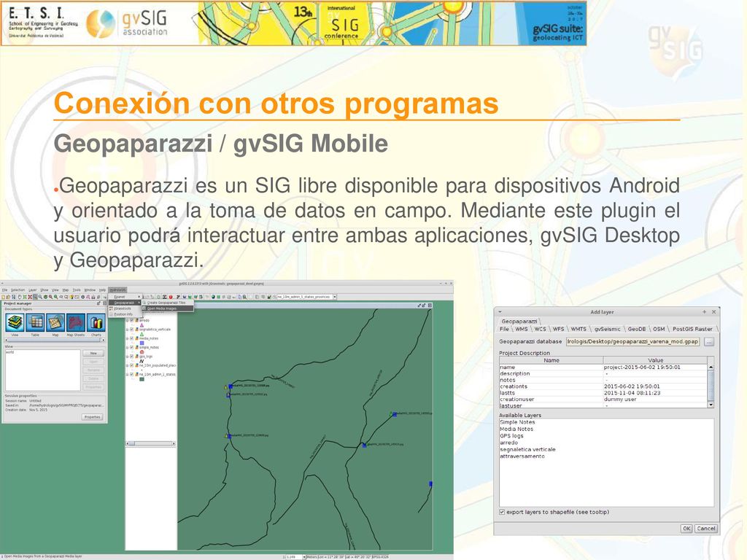Select Simple Notes in Available Layers

click(x=517, y=422)
